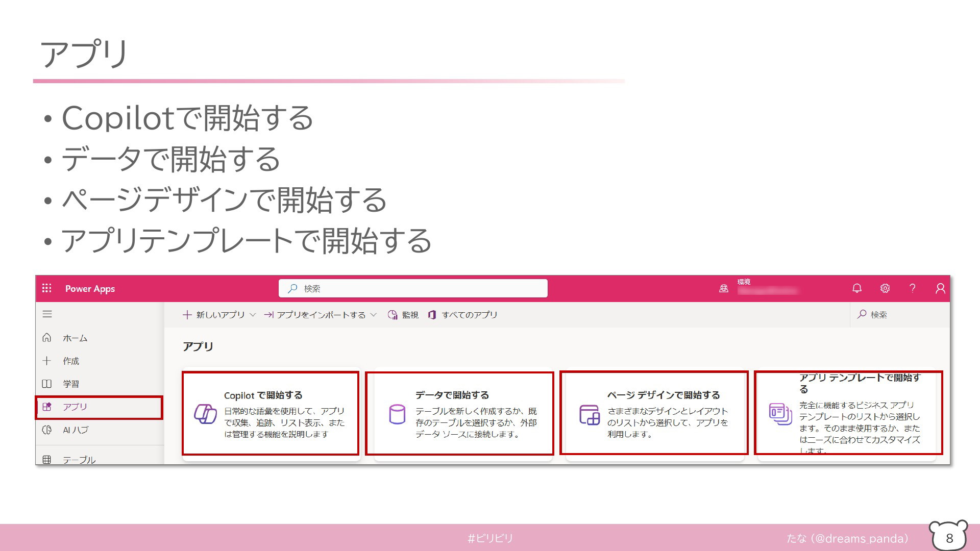Open the notifications bell

(857, 288)
